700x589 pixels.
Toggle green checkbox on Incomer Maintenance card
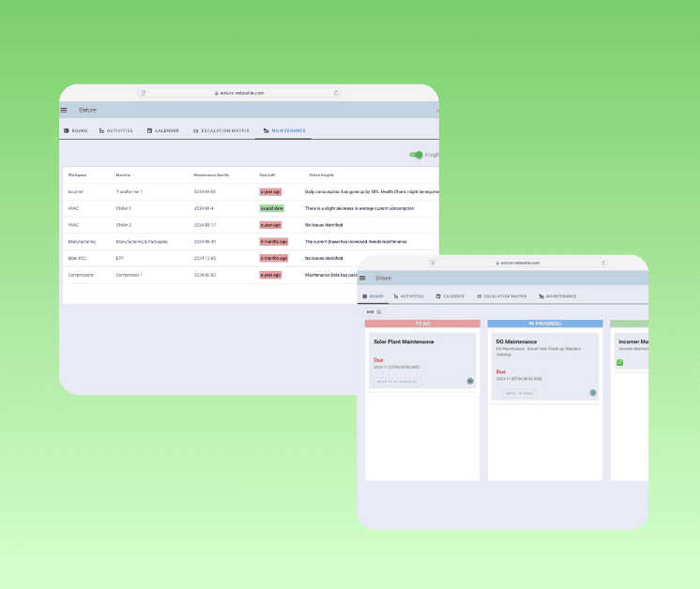click(x=620, y=363)
